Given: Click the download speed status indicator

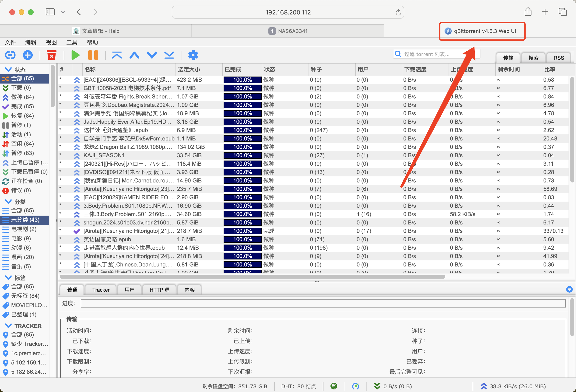Looking at the screenshot, I should (x=393, y=386).
